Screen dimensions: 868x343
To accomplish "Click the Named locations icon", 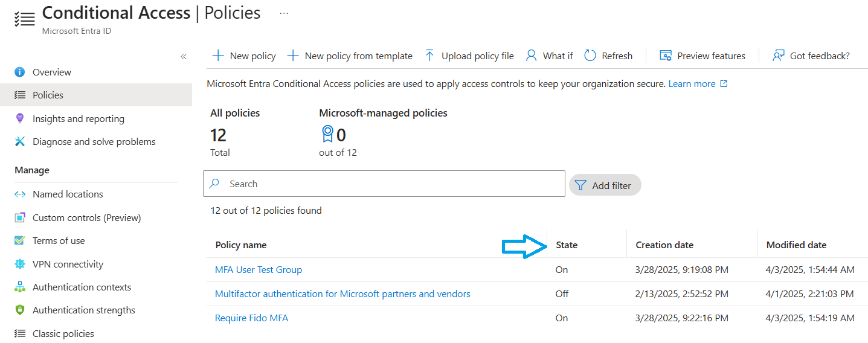I will pos(20,194).
